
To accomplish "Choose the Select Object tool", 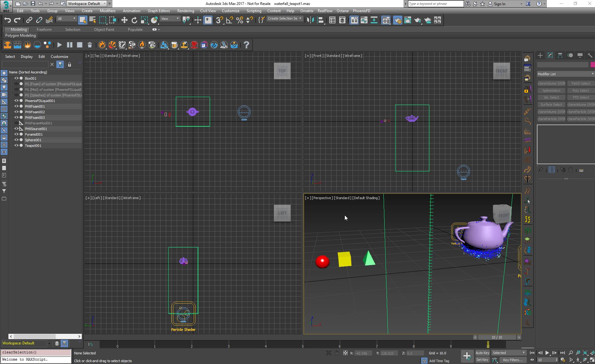I will [x=82, y=20].
